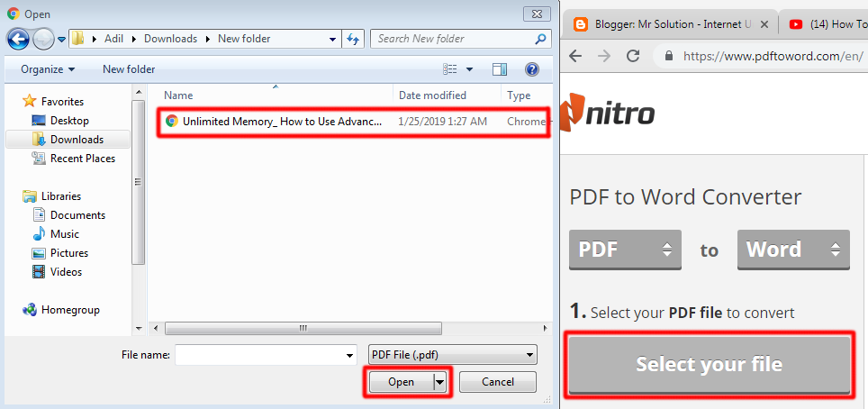Select New folder in the address path
The height and width of the screenshot is (409, 868).
pyautogui.click(x=244, y=39)
